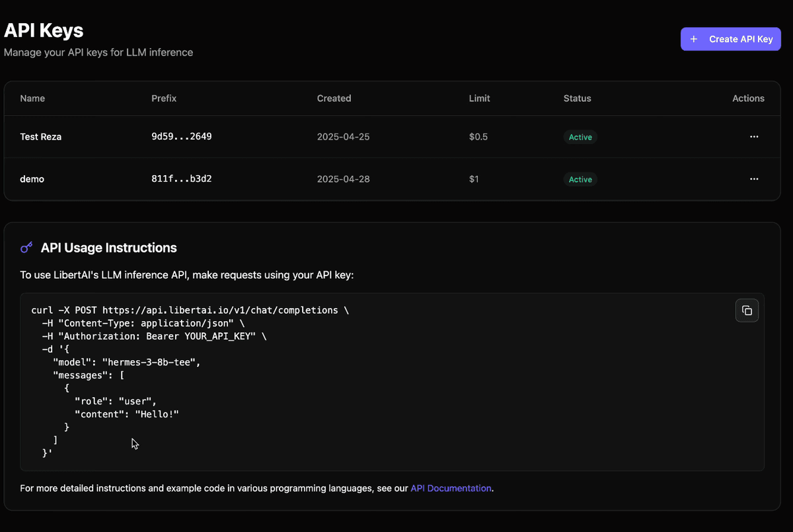Click the Name column header
The height and width of the screenshot is (532, 793).
coord(32,98)
